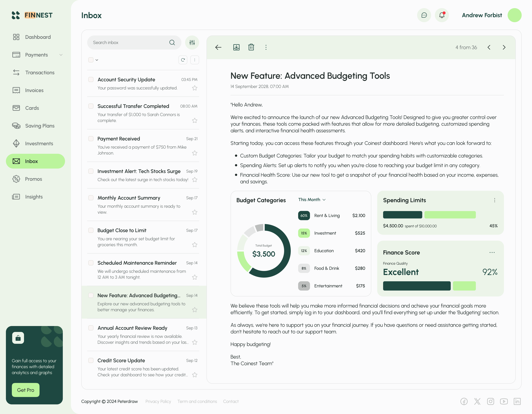
Task: Tick the Budget Close to Limit checkbox
Action: click(91, 230)
